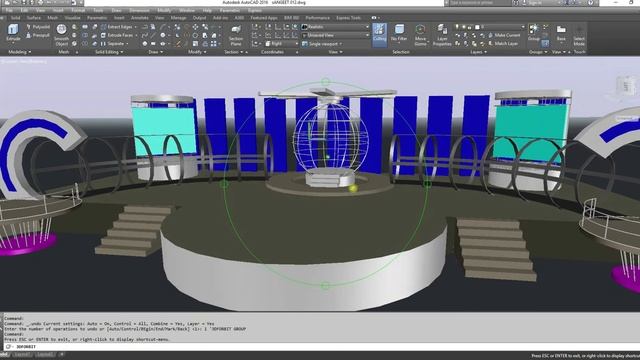The height and width of the screenshot is (360, 640).
Task: Expand the Solid Editing panel
Action: (x=109, y=52)
